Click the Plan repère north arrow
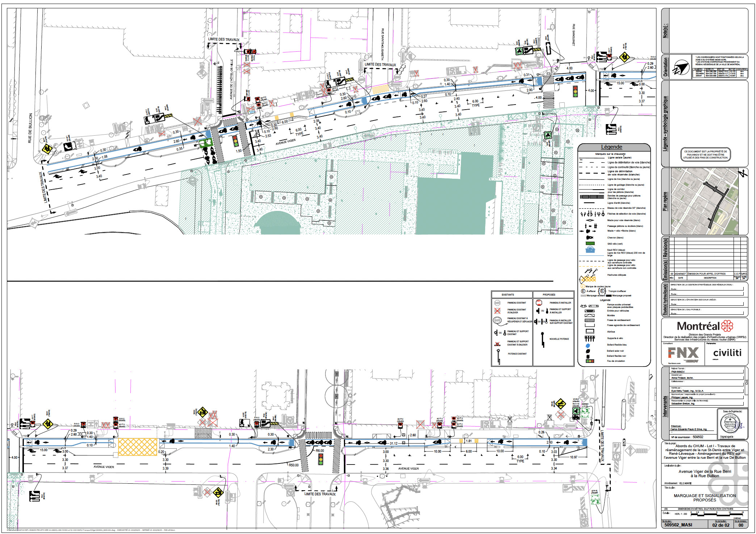 click(x=743, y=173)
